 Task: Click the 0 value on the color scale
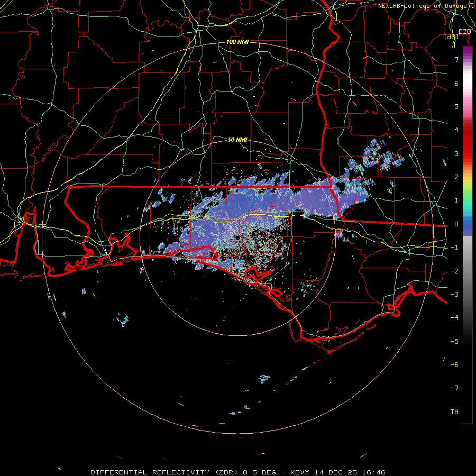pos(456,224)
